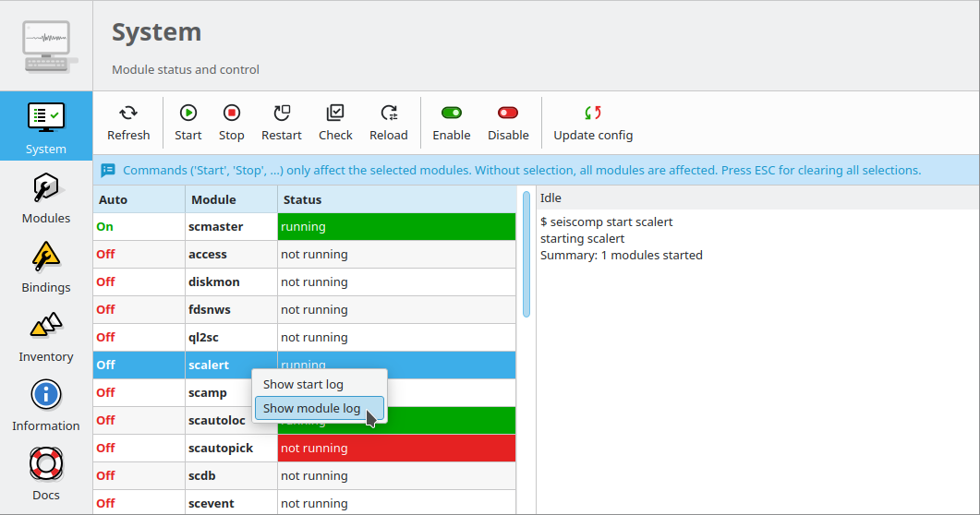Viewport: 980px width, 515px height.
Task: Select Show start log menu entry
Action: [303, 384]
